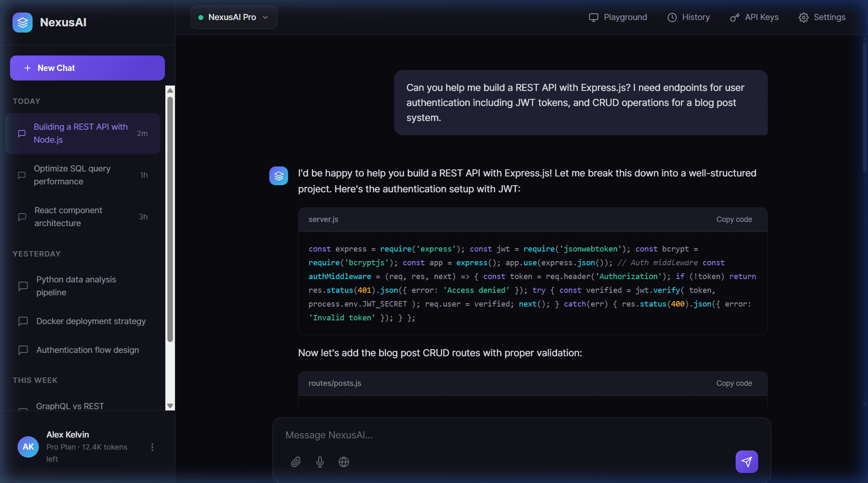Activate voice input with the microphone icon

(x=320, y=462)
